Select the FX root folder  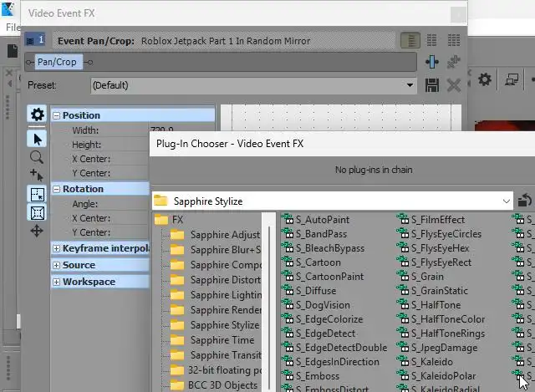point(169,220)
